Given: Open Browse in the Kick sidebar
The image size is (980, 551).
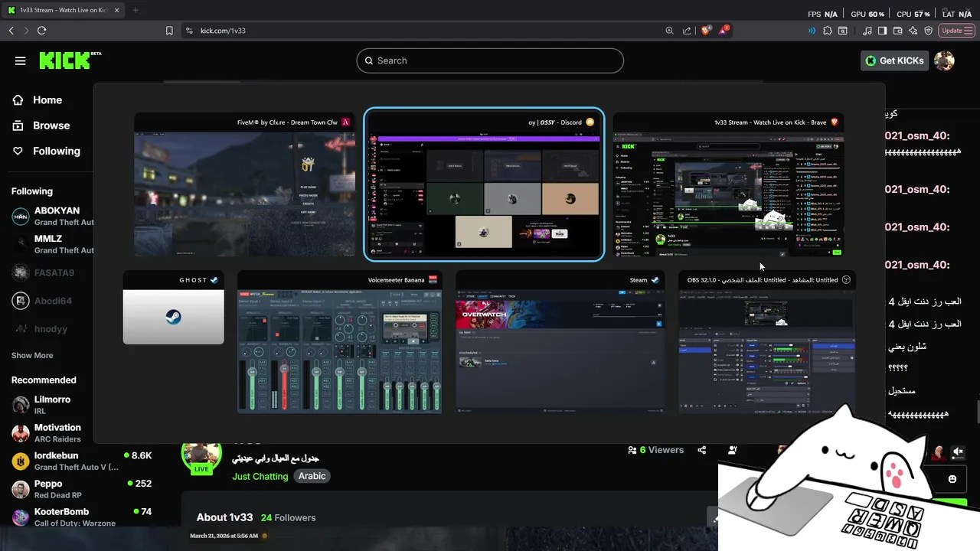Looking at the screenshot, I should pyautogui.click(x=41, y=126).
